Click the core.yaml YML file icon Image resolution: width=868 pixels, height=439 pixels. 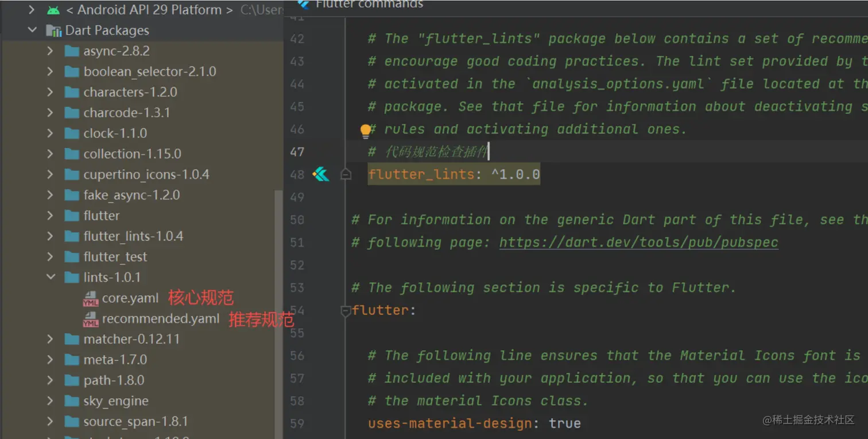point(91,299)
